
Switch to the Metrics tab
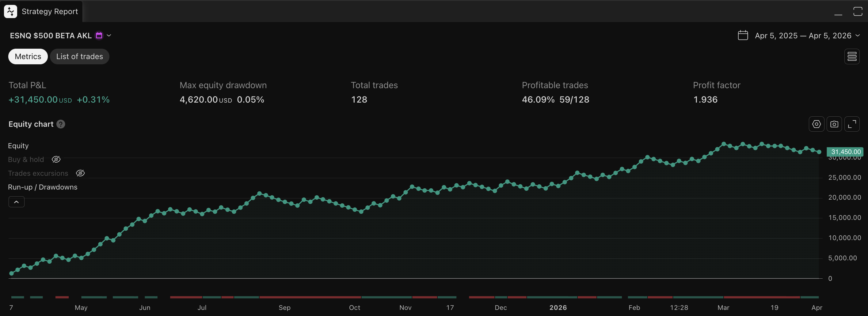(28, 57)
